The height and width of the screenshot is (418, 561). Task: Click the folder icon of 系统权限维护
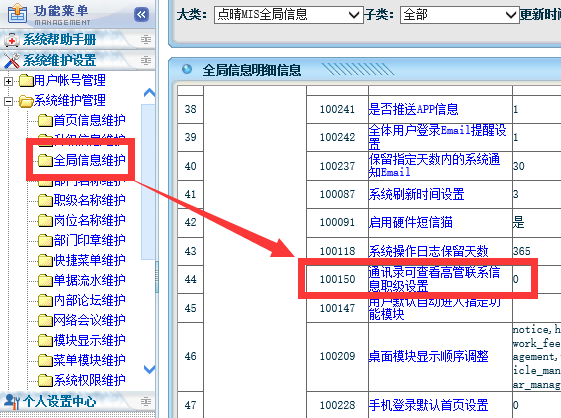(x=45, y=380)
